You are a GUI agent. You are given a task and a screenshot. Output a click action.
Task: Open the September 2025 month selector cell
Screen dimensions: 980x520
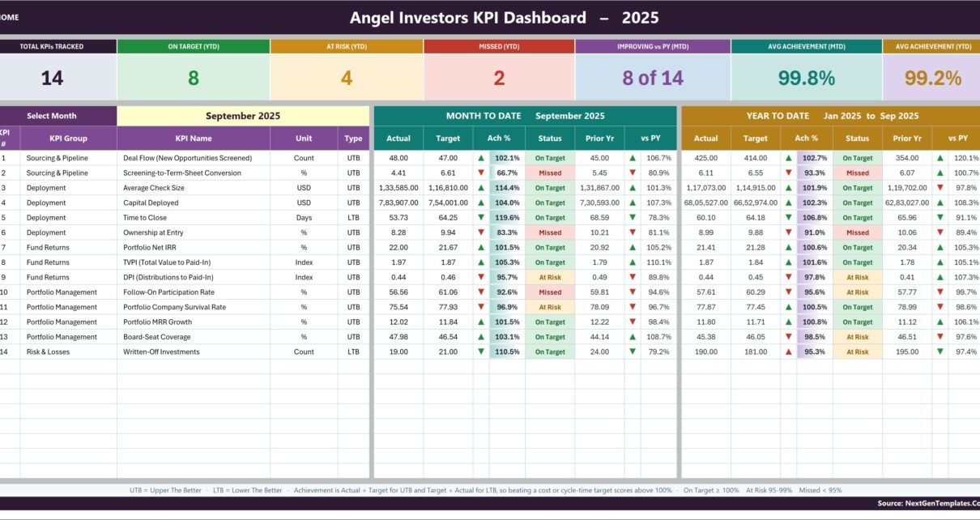coord(243,116)
